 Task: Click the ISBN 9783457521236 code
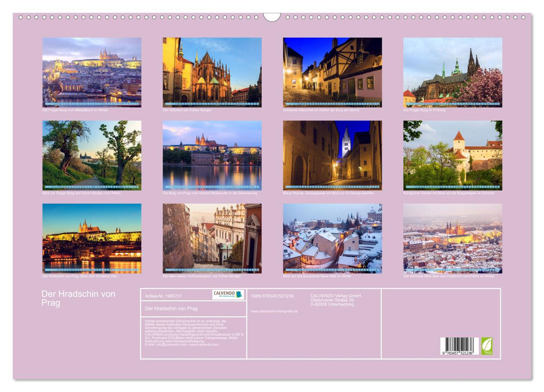(275, 295)
